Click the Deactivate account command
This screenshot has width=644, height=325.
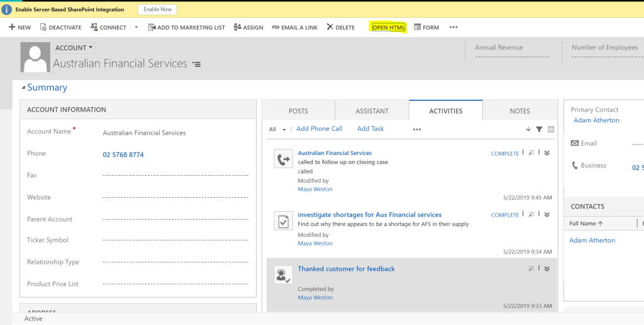click(x=60, y=28)
